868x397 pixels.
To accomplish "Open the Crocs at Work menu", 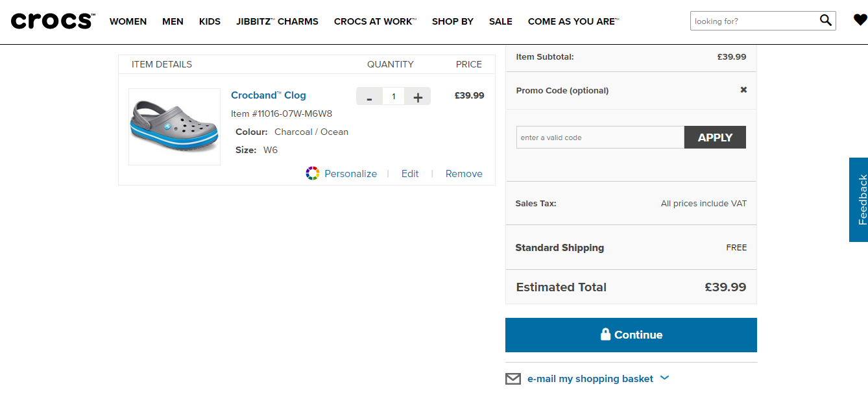I will click(x=375, y=21).
